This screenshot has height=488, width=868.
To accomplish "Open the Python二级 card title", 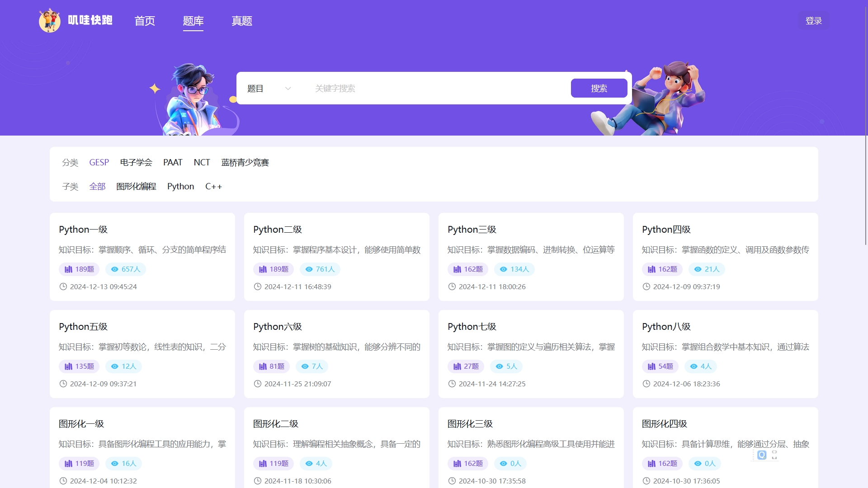I will click(278, 230).
